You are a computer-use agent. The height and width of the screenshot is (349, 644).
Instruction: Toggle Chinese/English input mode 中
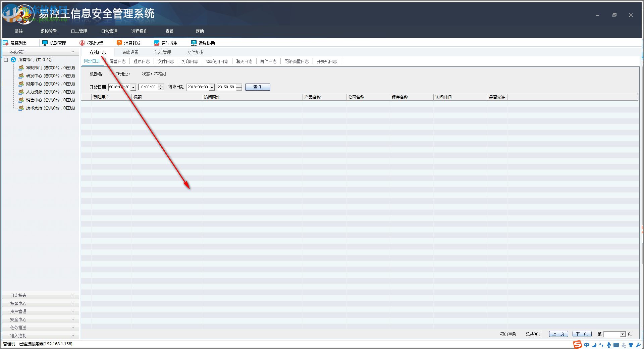tap(587, 345)
